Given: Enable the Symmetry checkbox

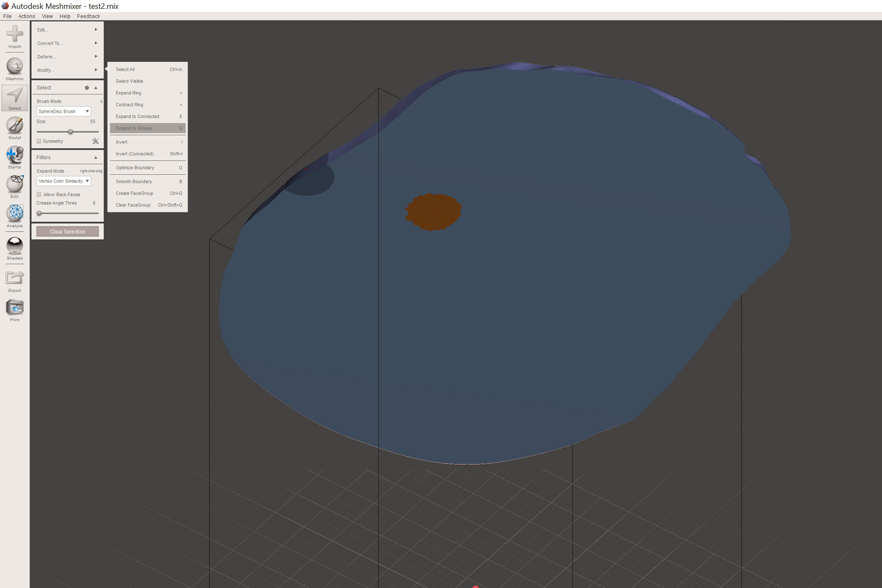Looking at the screenshot, I should [39, 141].
